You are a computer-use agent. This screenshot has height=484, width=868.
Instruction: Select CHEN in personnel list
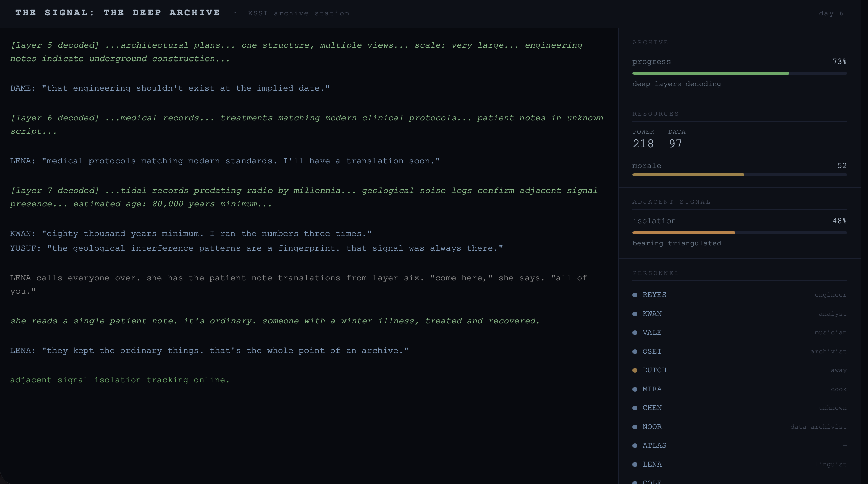pyautogui.click(x=652, y=408)
